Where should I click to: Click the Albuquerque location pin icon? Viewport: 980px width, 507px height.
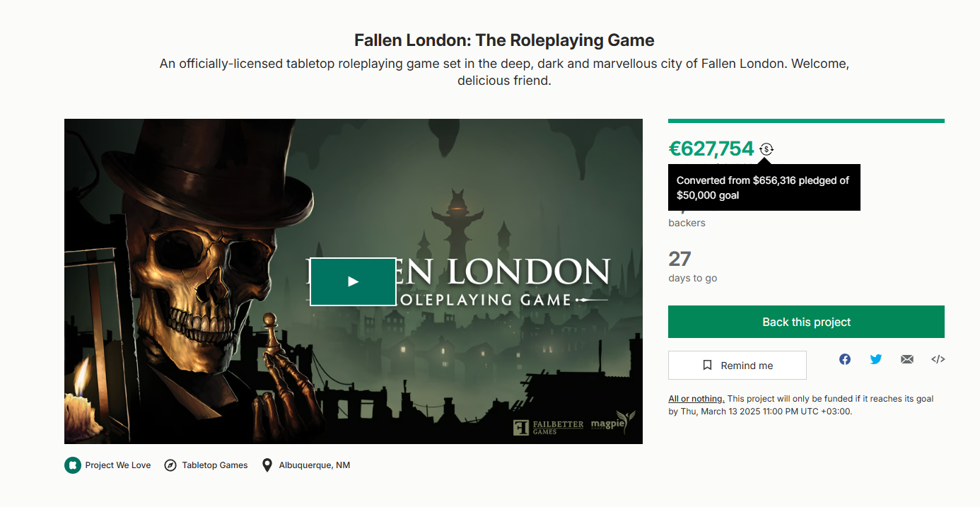267,465
